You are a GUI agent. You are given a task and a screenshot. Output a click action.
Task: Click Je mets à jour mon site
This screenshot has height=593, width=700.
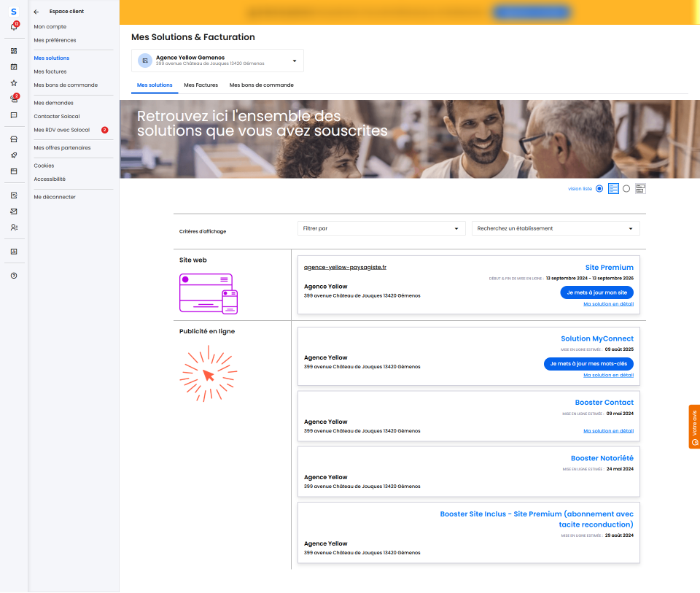596,292
